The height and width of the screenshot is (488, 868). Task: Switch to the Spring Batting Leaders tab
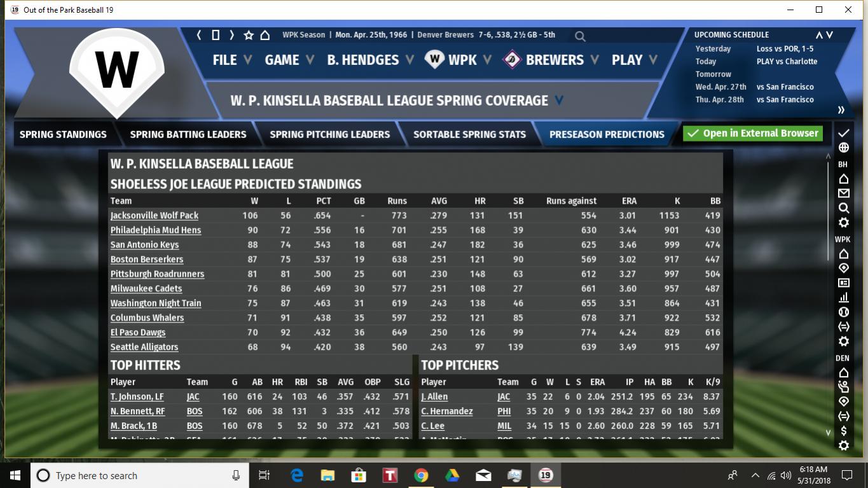click(188, 134)
